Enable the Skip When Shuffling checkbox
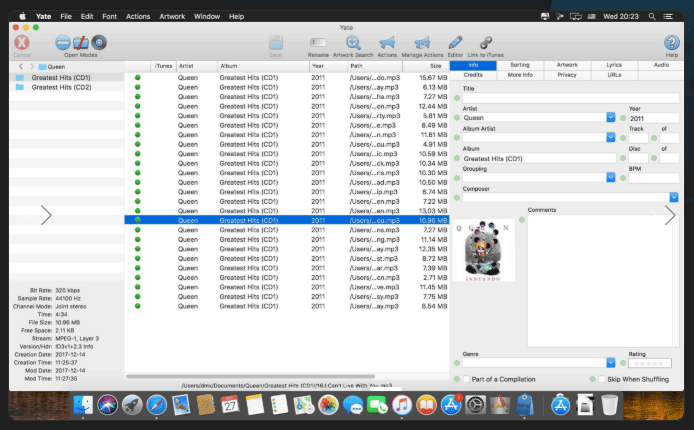 coord(602,379)
